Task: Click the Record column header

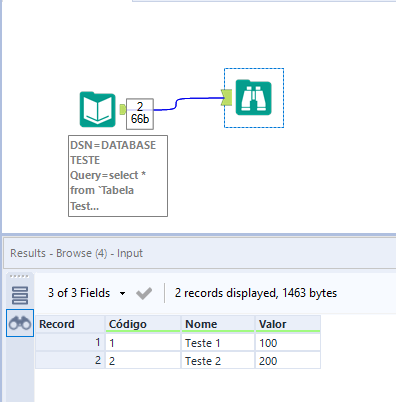Action: coord(70,324)
